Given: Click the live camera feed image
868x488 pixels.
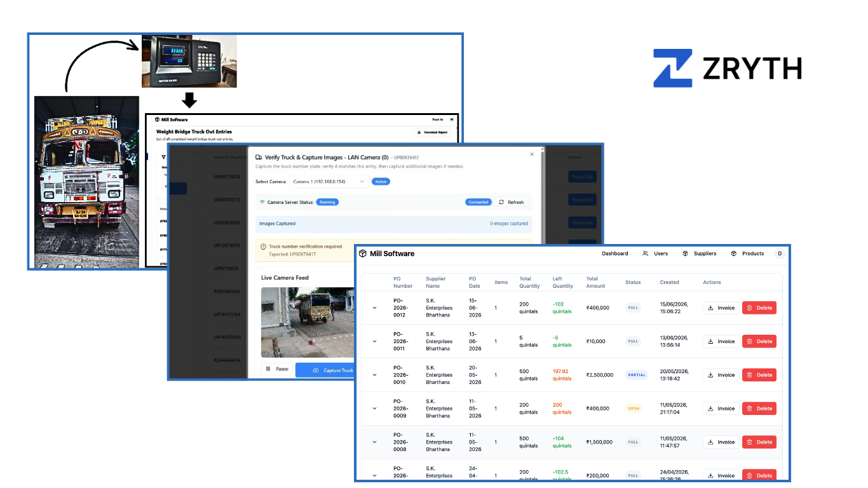Looking at the screenshot, I should (x=308, y=323).
